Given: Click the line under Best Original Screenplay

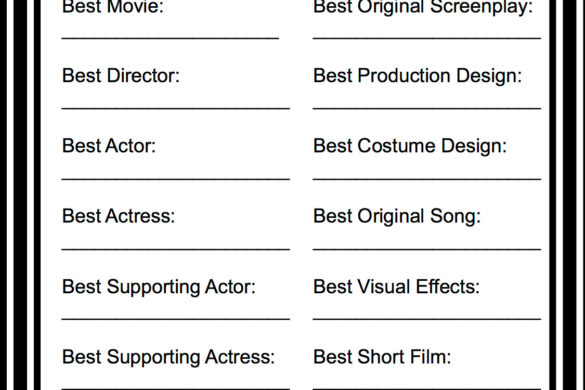Looking at the screenshot, I should 427,38.
